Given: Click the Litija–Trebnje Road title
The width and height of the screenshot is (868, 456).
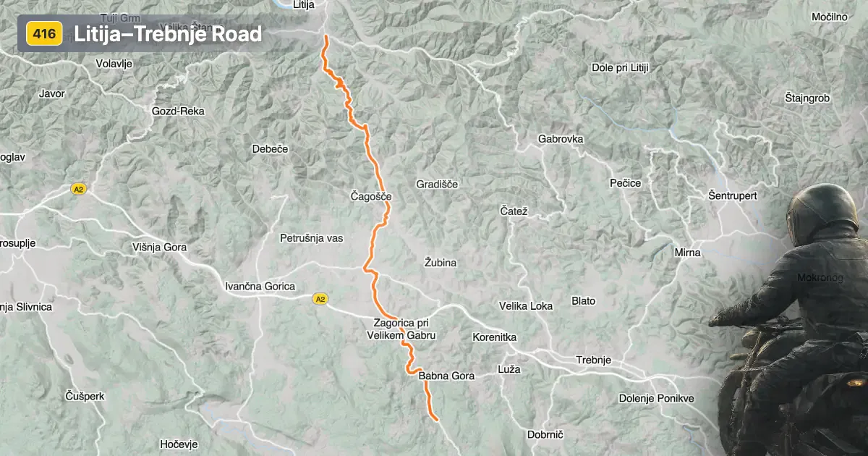Looking at the screenshot, I should (x=168, y=34).
